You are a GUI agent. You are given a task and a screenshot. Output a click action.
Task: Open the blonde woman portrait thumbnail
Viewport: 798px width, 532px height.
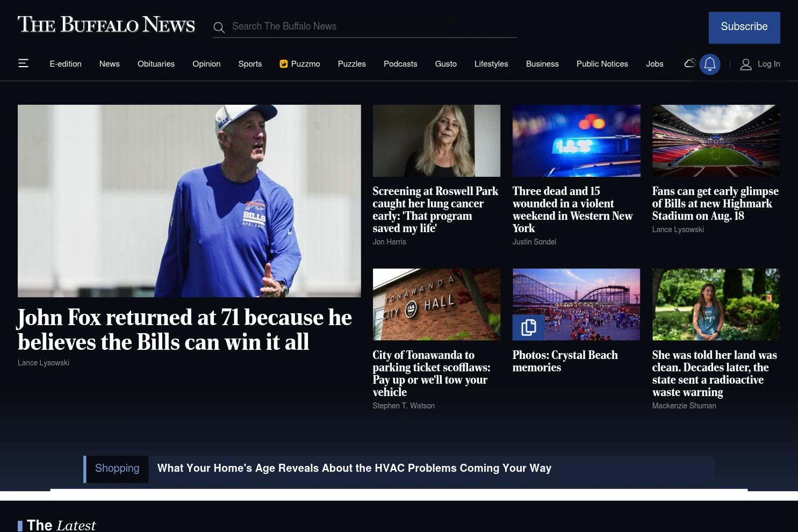click(x=436, y=141)
